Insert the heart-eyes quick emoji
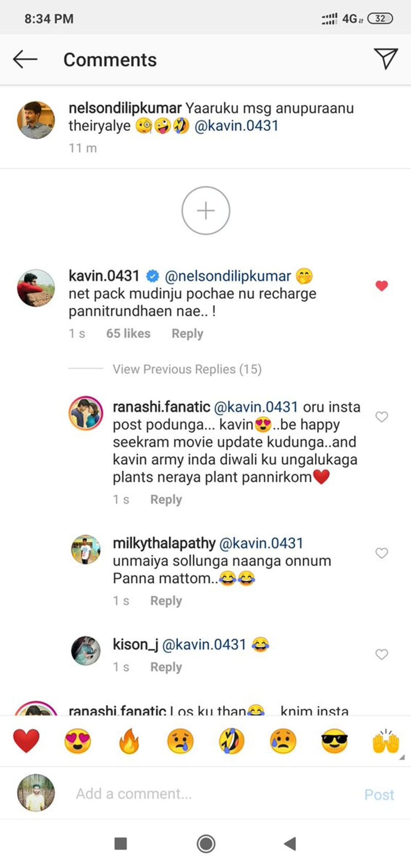This screenshot has height=868, width=411. pos(77,741)
